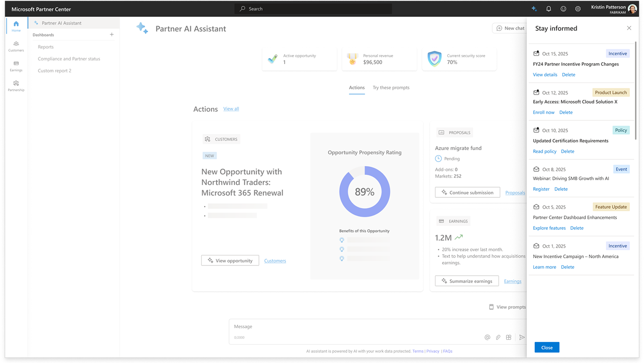Select Partner AI Assistant in the left navigation
644x363 pixels.
(74, 23)
